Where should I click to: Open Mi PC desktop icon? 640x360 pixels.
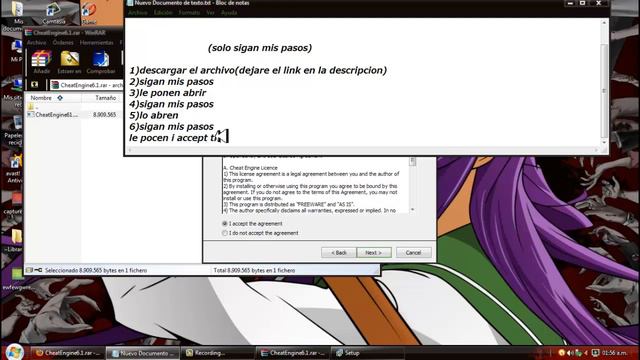coord(16,51)
